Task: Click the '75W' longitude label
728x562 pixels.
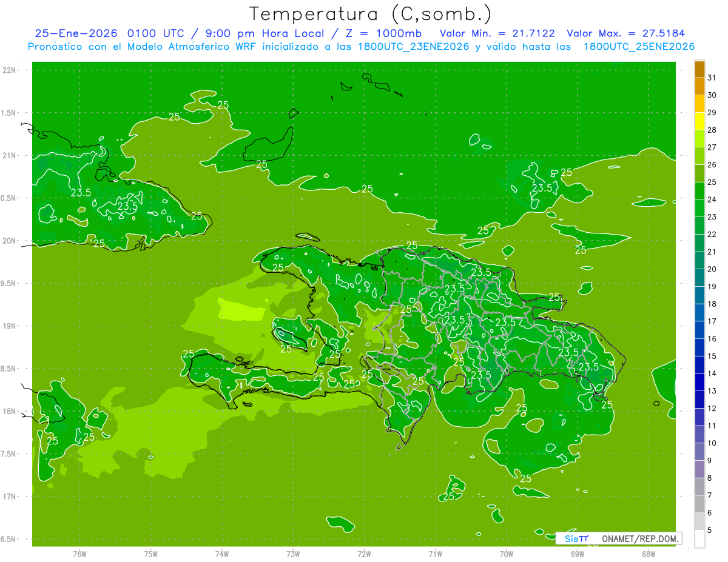Action: (x=150, y=554)
